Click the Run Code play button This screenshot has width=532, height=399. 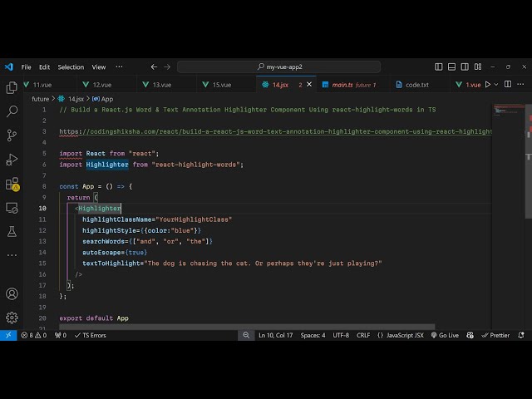pyautogui.click(x=488, y=85)
